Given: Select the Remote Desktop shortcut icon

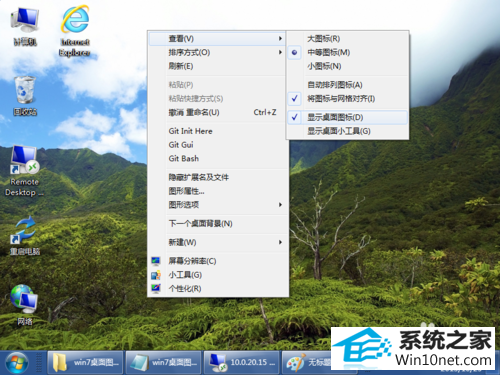Looking at the screenshot, I should (24, 171).
